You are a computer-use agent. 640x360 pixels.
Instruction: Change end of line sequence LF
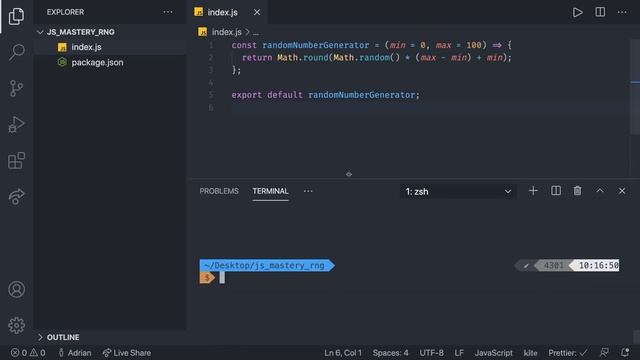(459, 353)
